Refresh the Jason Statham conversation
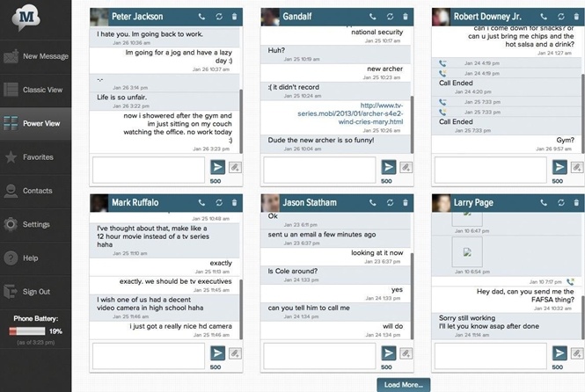Image resolution: width=585 pixels, height=392 pixels. [x=390, y=203]
